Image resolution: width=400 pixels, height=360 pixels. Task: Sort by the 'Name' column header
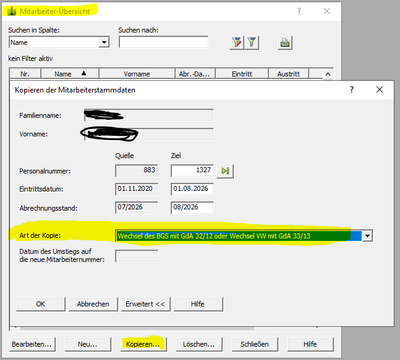coord(70,74)
